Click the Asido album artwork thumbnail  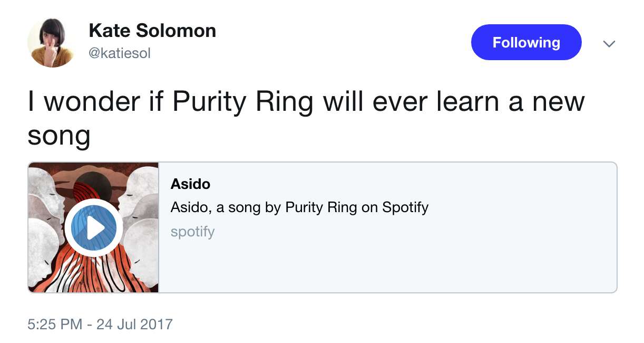(93, 227)
